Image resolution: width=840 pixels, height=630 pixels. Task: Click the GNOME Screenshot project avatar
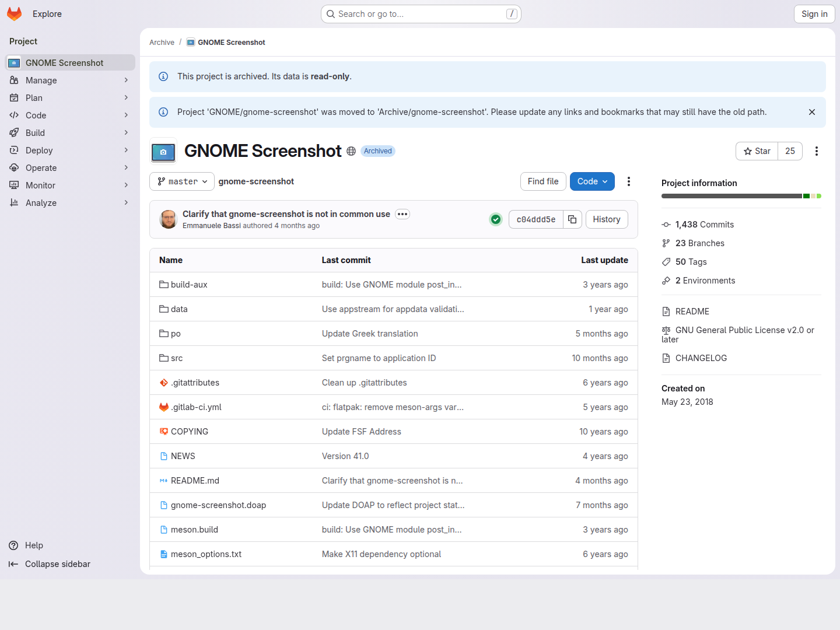click(163, 151)
